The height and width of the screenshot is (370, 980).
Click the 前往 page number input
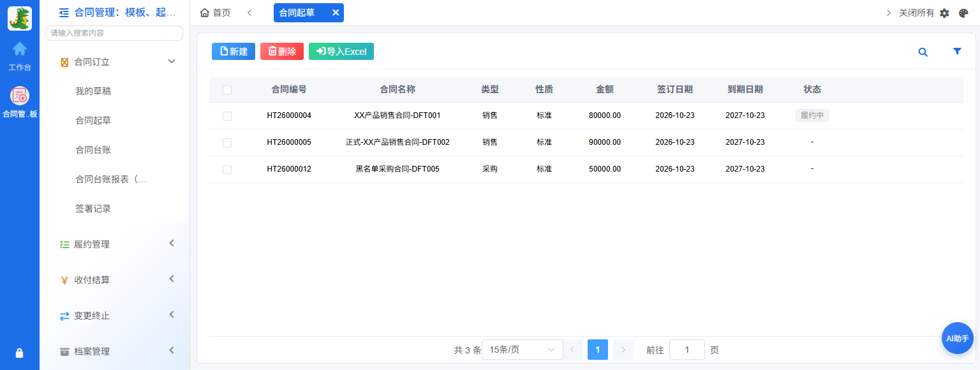[x=687, y=350]
